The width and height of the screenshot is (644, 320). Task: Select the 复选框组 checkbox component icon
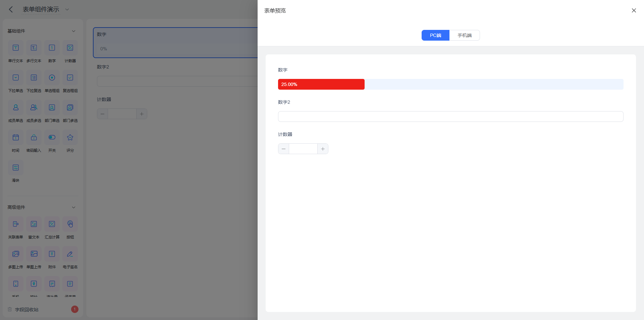coord(70,78)
